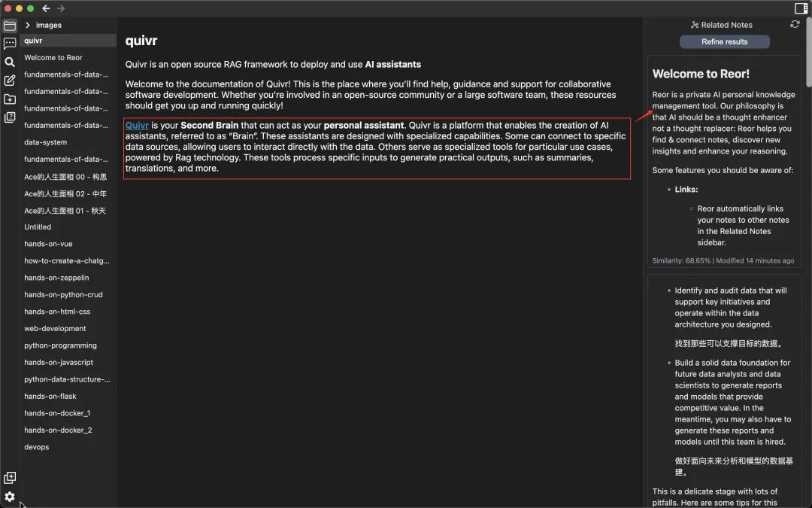
Task: Navigate back with the left arrow
Action: (46, 8)
